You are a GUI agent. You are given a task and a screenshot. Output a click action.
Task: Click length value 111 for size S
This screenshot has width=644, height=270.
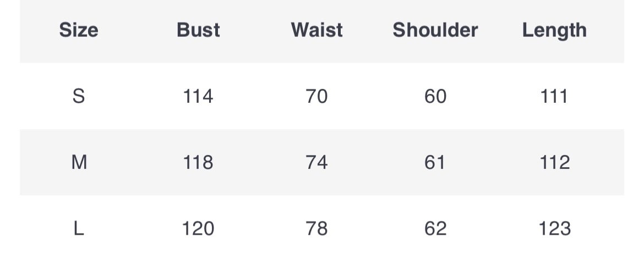pos(554,97)
